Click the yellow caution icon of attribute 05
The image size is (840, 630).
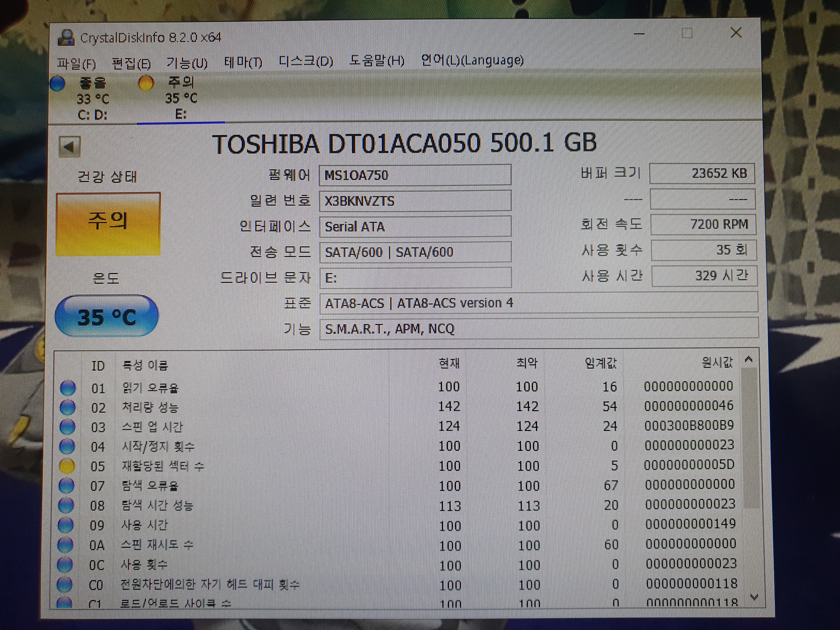67,466
